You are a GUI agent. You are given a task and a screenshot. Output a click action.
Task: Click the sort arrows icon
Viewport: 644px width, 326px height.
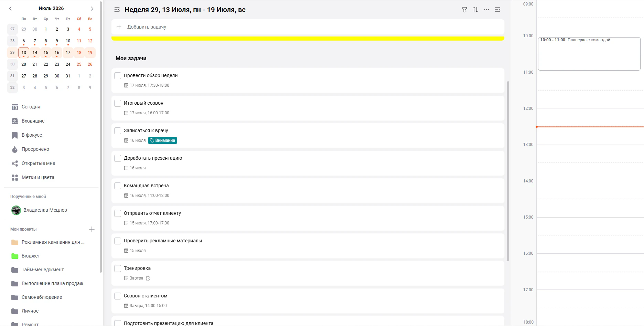(x=475, y=10)
